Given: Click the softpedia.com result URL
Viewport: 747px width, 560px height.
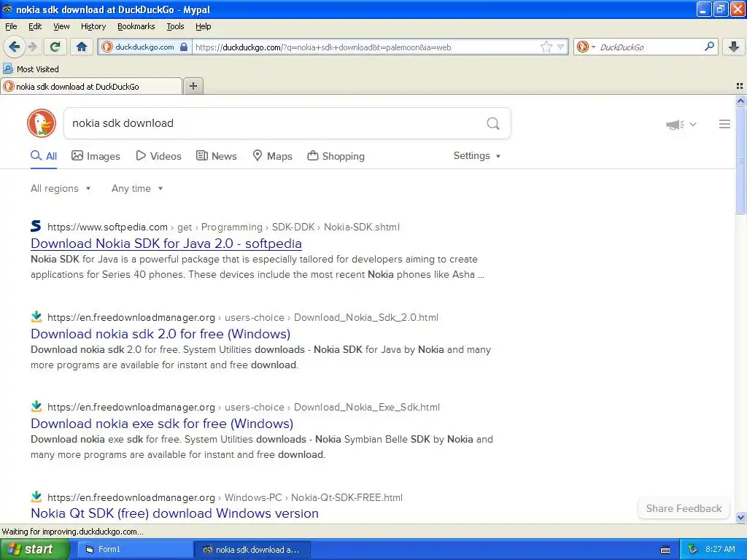Looking at the screenshot, I should click(x=223, y=227).
